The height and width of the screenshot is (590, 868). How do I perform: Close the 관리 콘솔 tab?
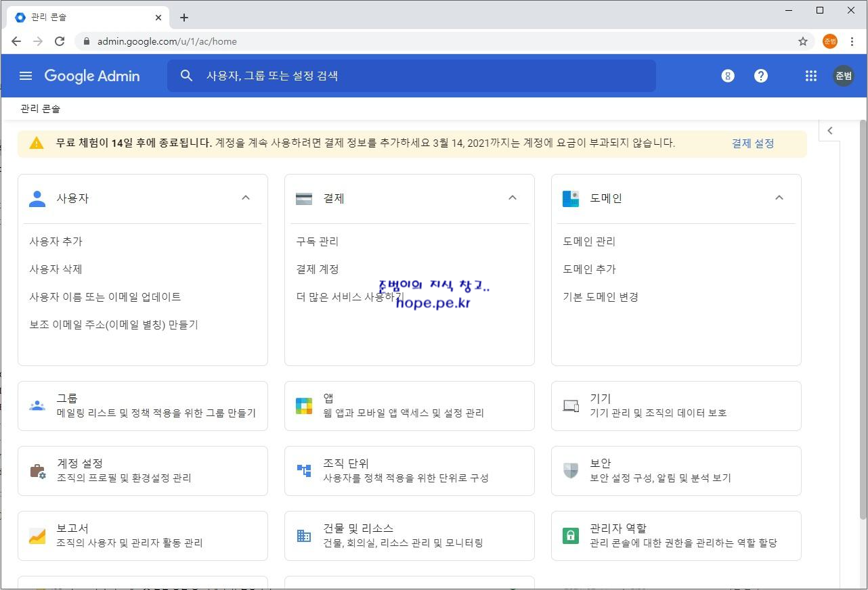pos(159,18)
